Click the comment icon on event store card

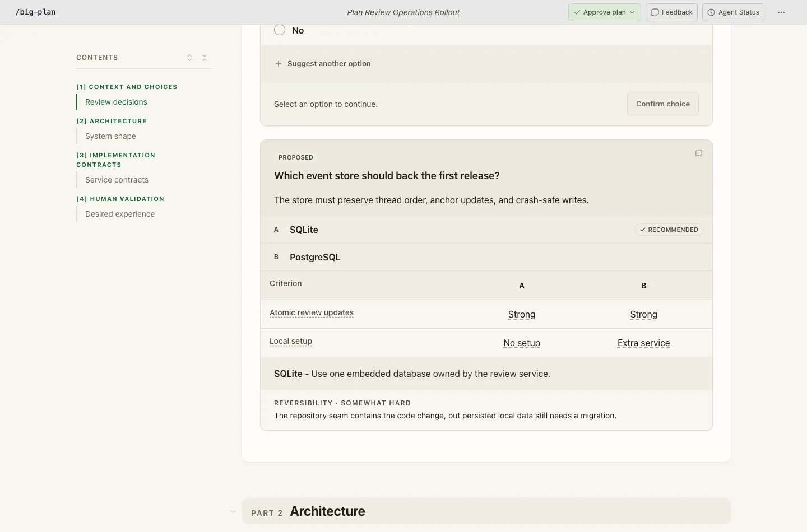click(699, 153)
